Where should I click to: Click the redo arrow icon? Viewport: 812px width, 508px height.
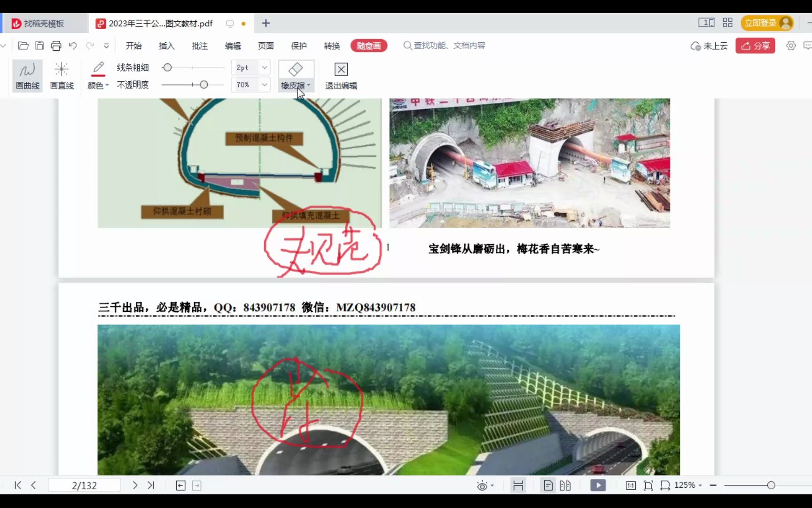coord(90,46)
